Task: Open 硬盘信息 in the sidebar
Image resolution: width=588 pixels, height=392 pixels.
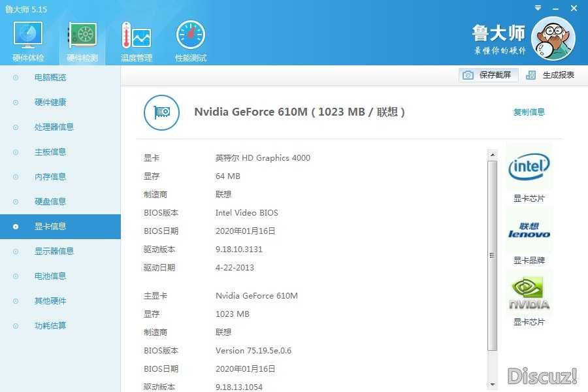Action: 60,201
